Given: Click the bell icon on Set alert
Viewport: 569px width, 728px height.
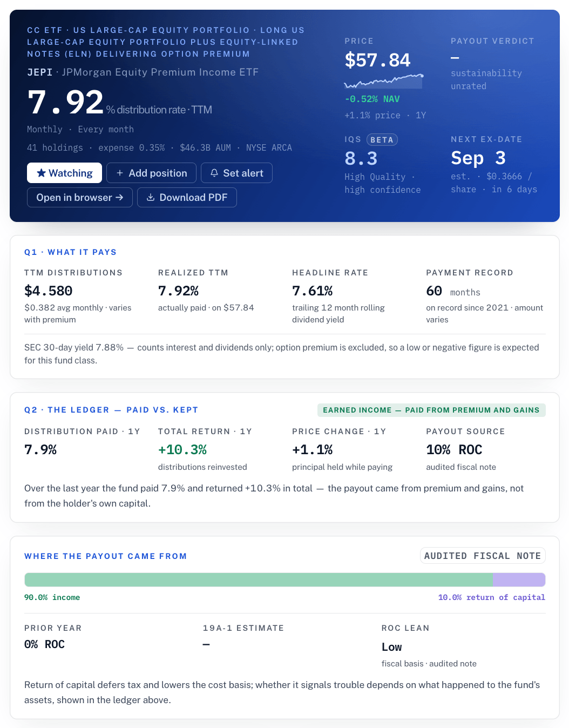Looking at the screenshot, I should tap(214, 173).
